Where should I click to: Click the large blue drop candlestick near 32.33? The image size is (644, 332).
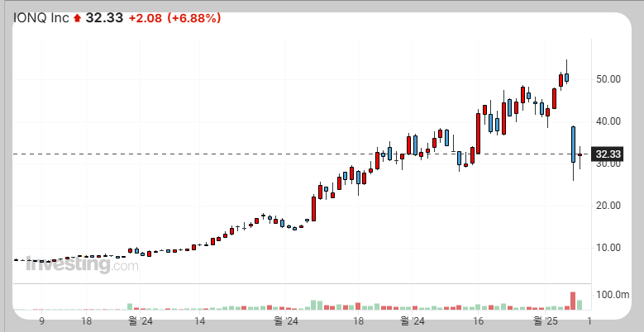point(573,145)
